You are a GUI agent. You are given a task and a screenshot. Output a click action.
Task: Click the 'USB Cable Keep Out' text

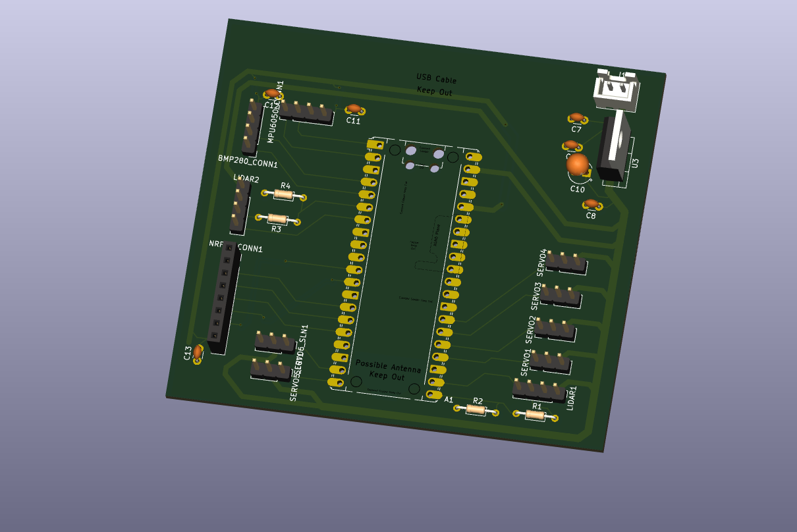point(435,86)
